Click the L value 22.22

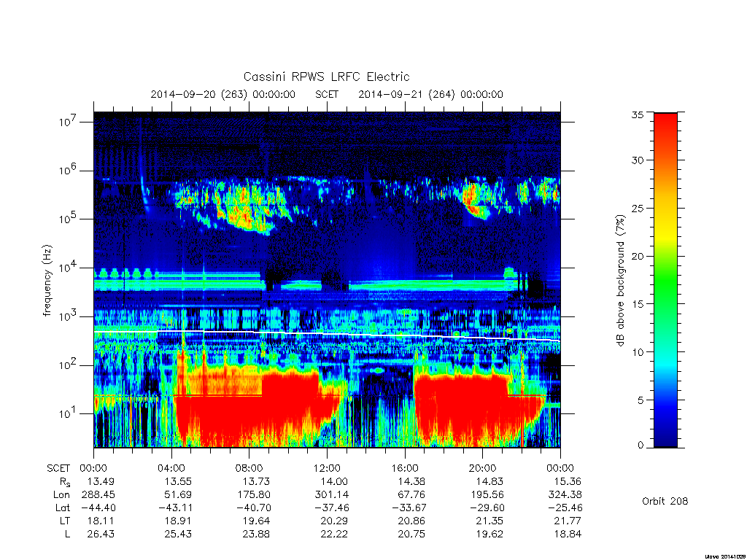[x=334, y=534]
